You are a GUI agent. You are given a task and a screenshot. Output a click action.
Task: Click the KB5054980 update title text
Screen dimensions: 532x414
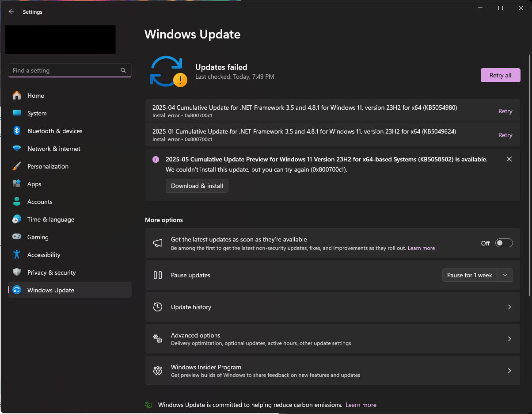coord(304,107)
